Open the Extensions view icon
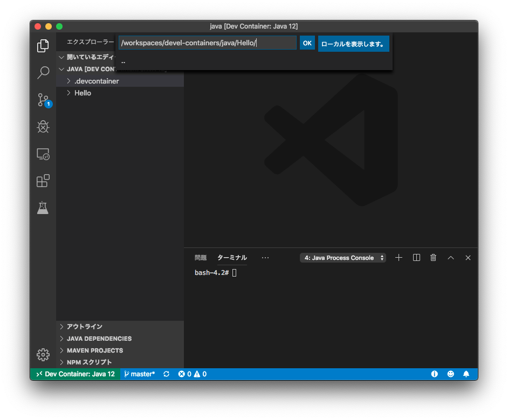Image resolution: width=508 pixels, height=420 pixels. (x=43, y=181)
